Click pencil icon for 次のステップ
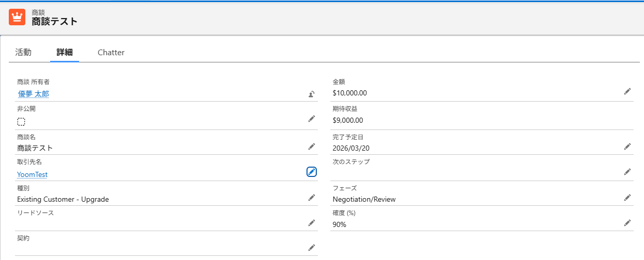Image resolution: width=644 pixels, height=260 pixels. click(x=627, y=172)
